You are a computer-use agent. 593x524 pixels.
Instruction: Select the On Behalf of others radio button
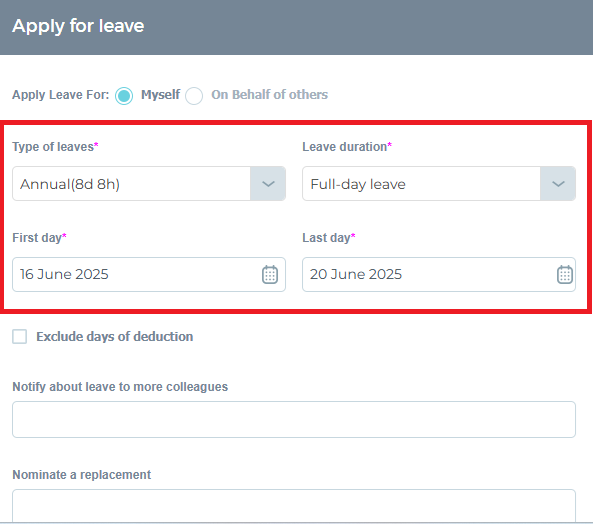[x=194, y=96]
